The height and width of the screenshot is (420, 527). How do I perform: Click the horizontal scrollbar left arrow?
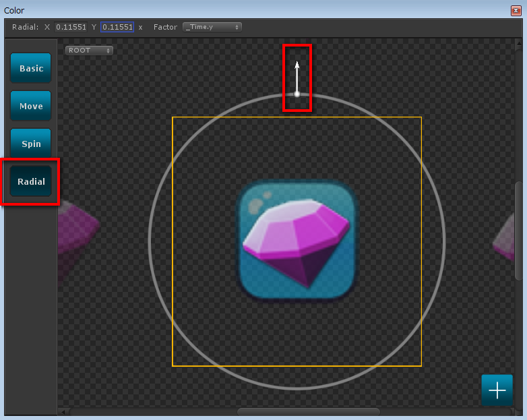click(x=63, y=412)
